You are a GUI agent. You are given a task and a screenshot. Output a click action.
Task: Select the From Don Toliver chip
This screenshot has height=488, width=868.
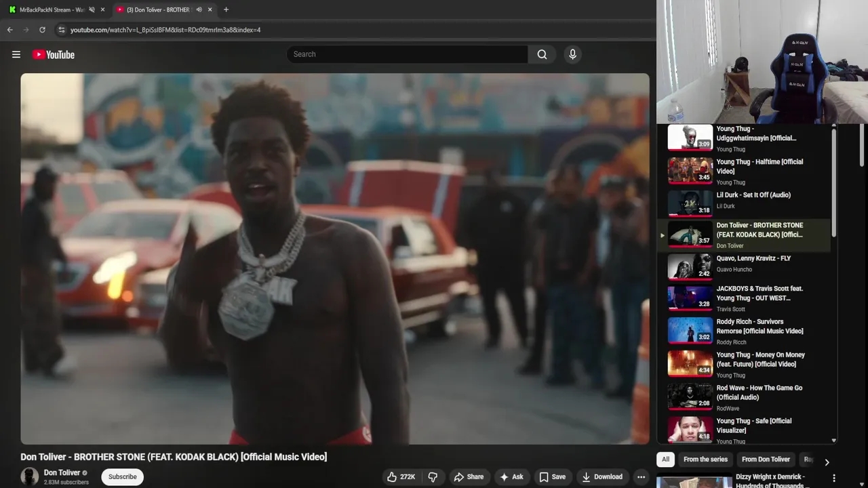click(766, 460)
